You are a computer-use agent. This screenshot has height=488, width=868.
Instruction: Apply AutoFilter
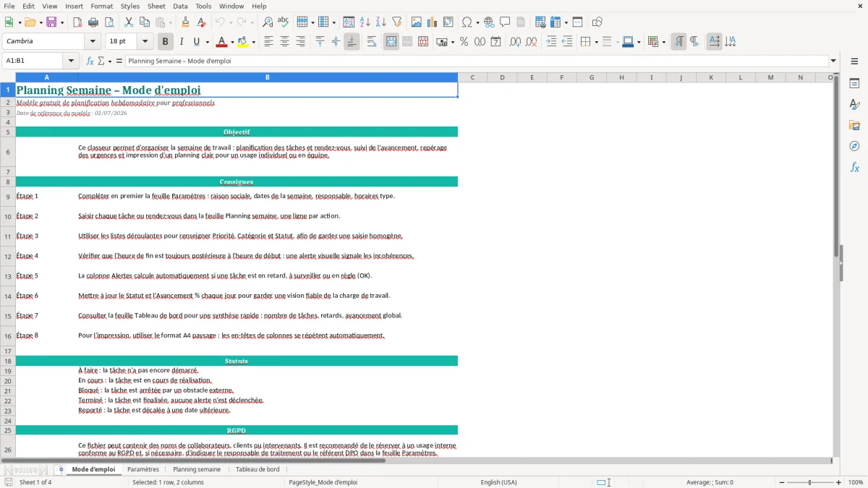[x=396, y=22]
